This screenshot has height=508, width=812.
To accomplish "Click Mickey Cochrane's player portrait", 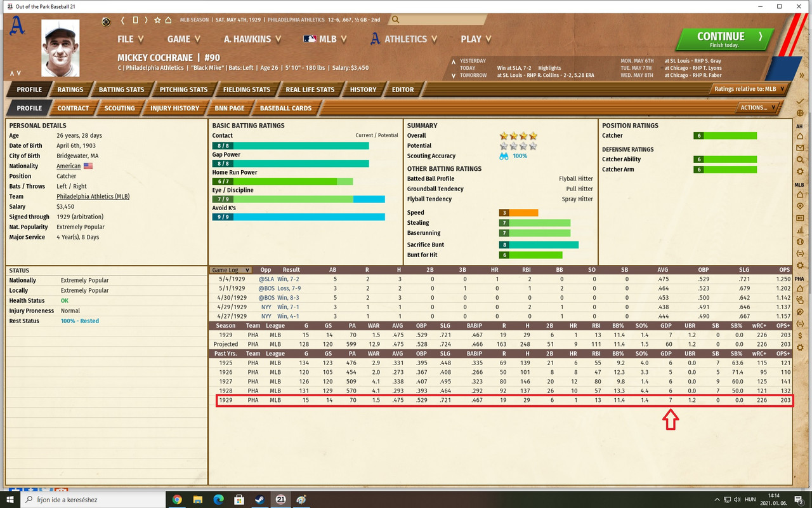I will point(60,48).
